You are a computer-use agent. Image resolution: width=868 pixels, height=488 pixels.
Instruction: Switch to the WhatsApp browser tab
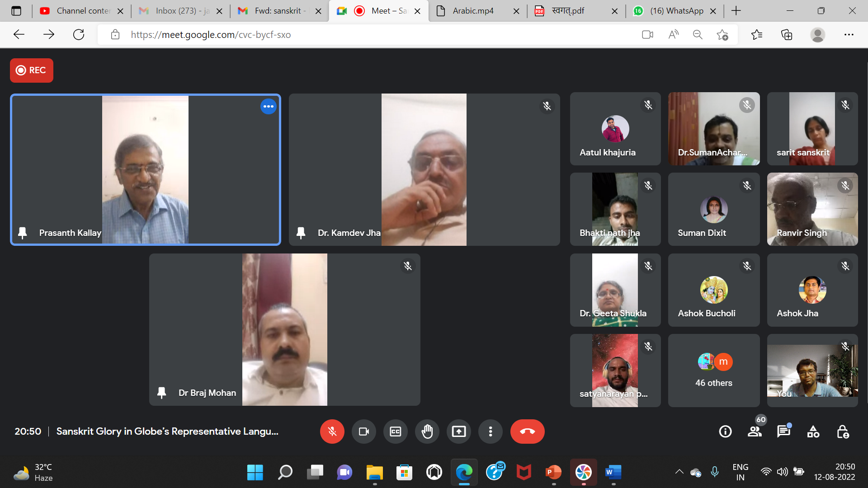[676, 11]
